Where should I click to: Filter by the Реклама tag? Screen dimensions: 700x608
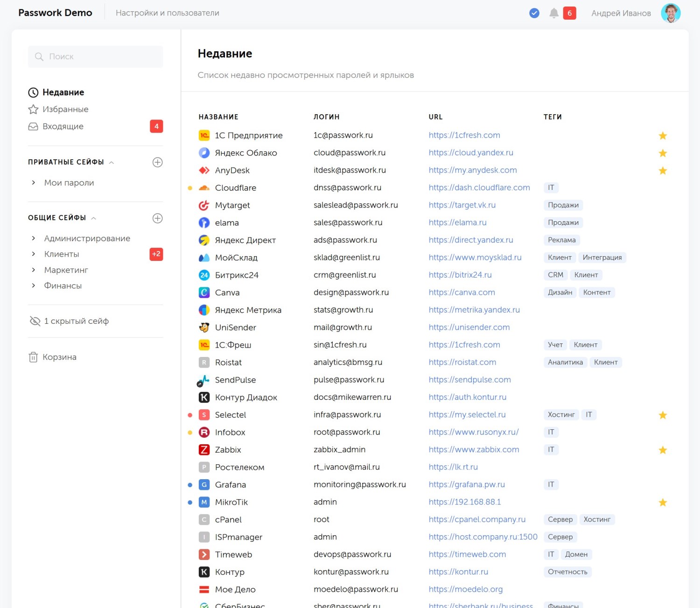[562, 240]
